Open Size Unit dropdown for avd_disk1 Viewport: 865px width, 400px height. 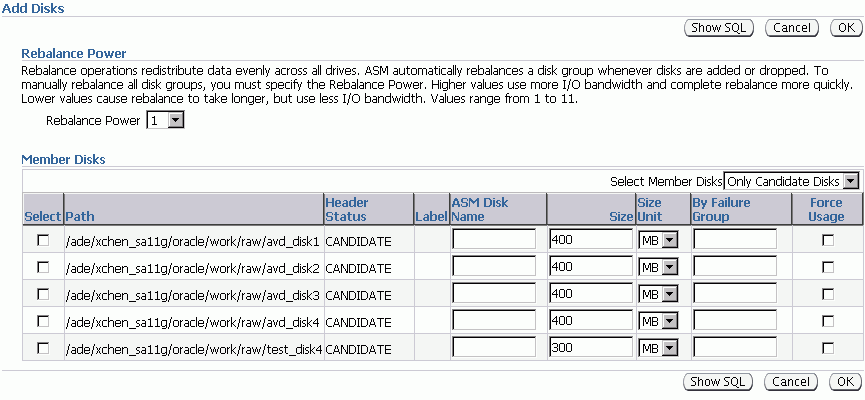(x=658, y=240)
